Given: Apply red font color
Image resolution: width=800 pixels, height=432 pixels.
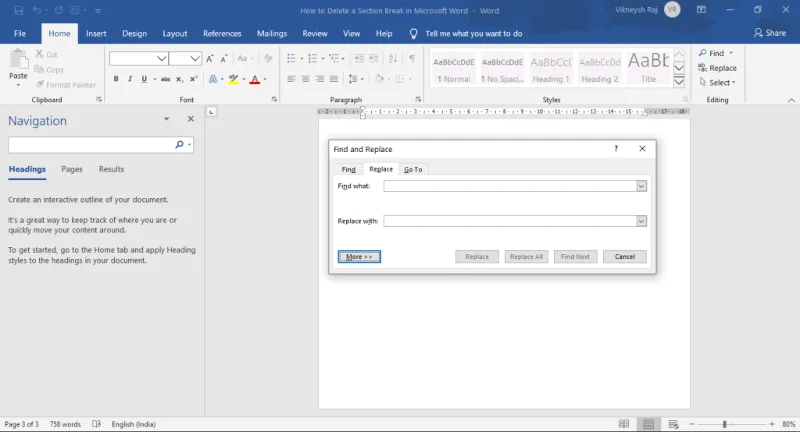Looking at the screenshot, I should tap(255, 79).
